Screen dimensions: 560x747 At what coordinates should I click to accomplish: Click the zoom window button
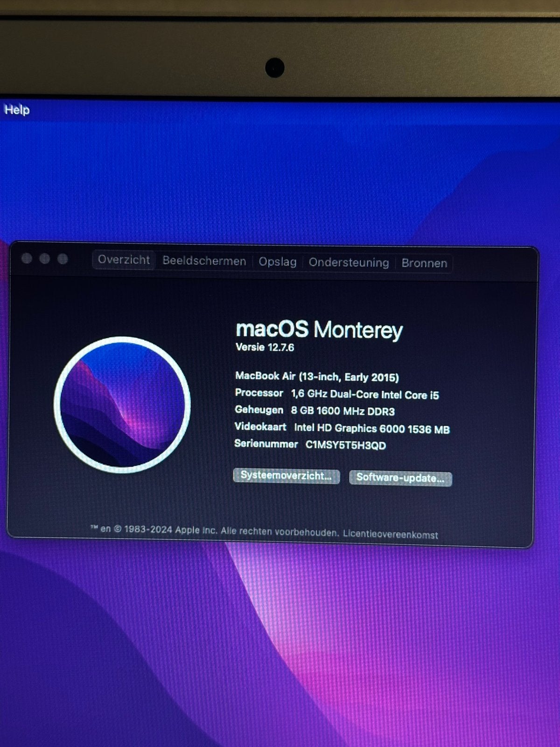tap(63, 259)
